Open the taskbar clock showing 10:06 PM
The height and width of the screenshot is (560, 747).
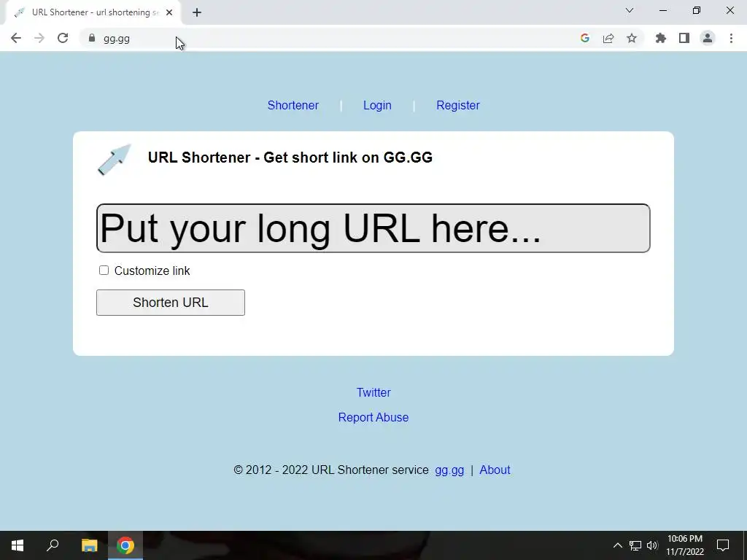(x=684, y=545)
